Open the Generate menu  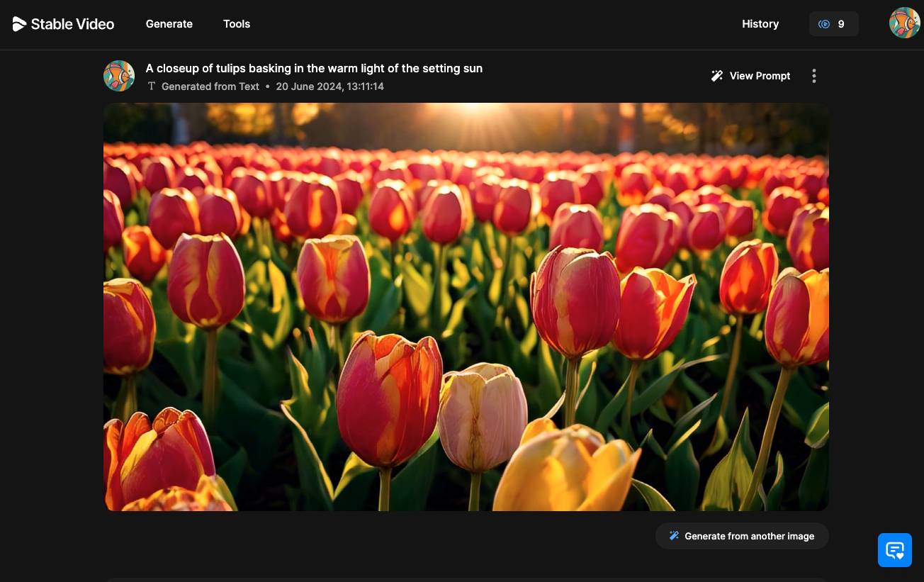[169, 24]
